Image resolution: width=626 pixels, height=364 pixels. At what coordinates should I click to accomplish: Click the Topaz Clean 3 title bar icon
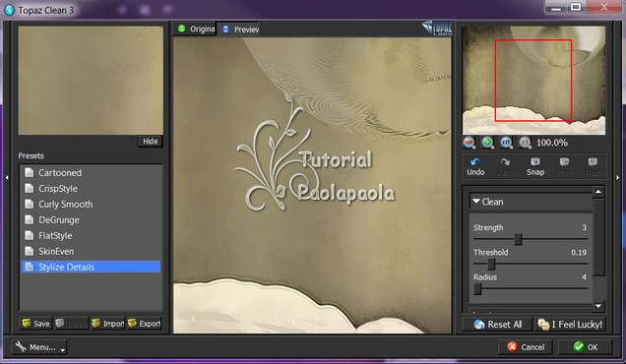point(9,10)
